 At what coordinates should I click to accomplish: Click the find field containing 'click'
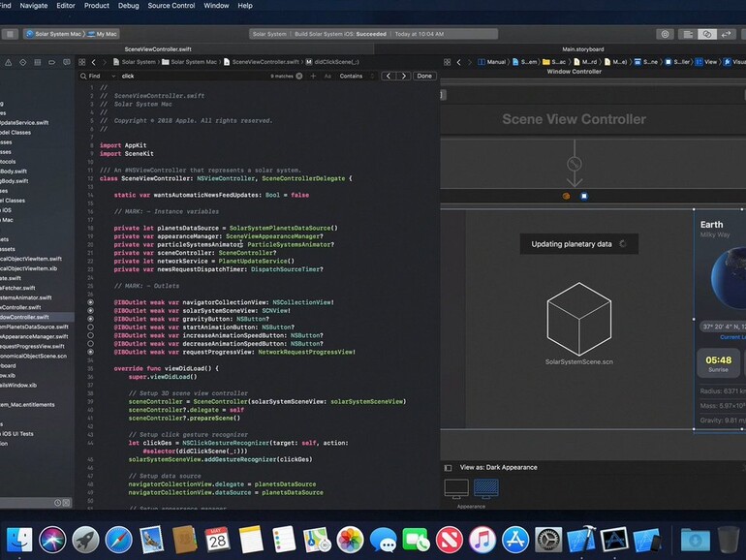click(194, 77)
